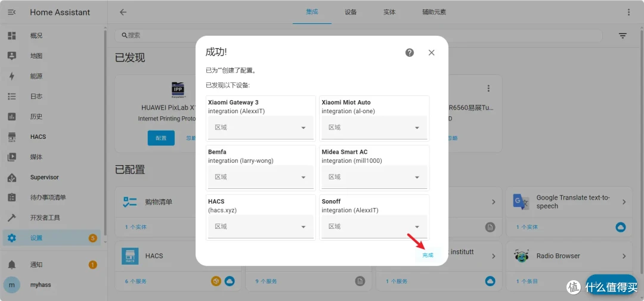Open the 概况 overview sidebar item
The image size is (644, 301).
pos(52,36)
